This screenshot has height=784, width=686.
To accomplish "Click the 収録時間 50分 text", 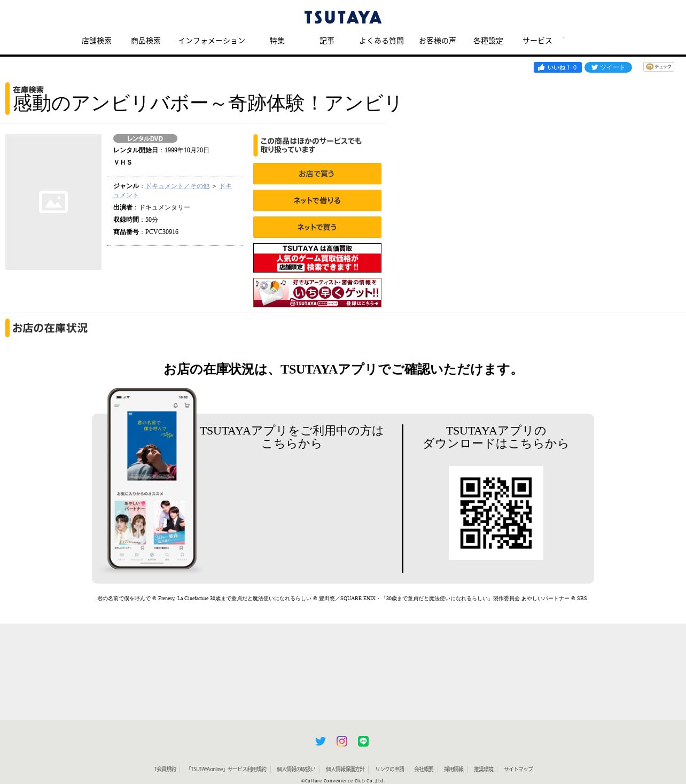I will pyautogui.click(x=136, y=220).
